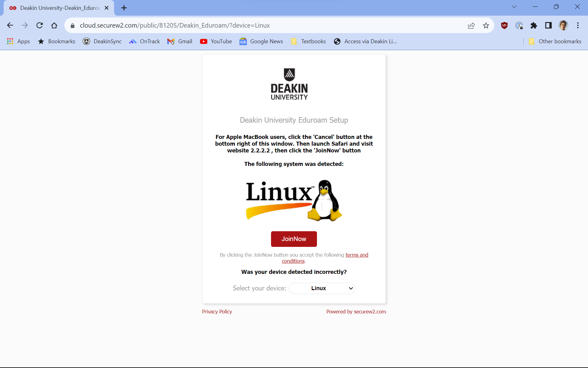Open the Textbooks bookmark folder

pyautogui.click(x=308, y=41)
